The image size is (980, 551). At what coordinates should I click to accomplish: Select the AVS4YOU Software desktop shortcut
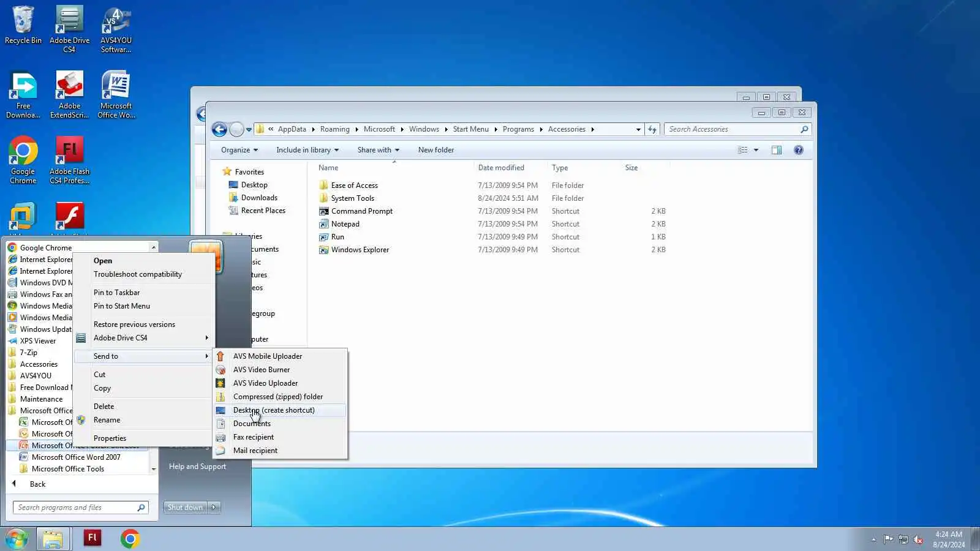pos(116,29)
